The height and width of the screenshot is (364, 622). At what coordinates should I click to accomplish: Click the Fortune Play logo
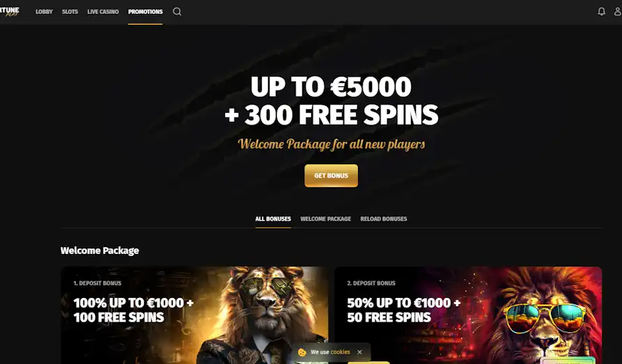pyautogui.click(x=10, y=12)
